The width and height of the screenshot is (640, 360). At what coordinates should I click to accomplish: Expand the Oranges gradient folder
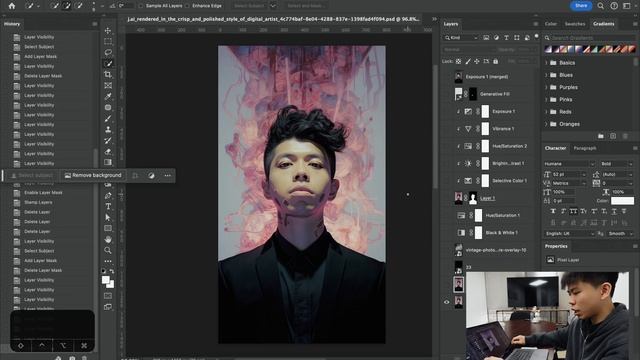546,124
